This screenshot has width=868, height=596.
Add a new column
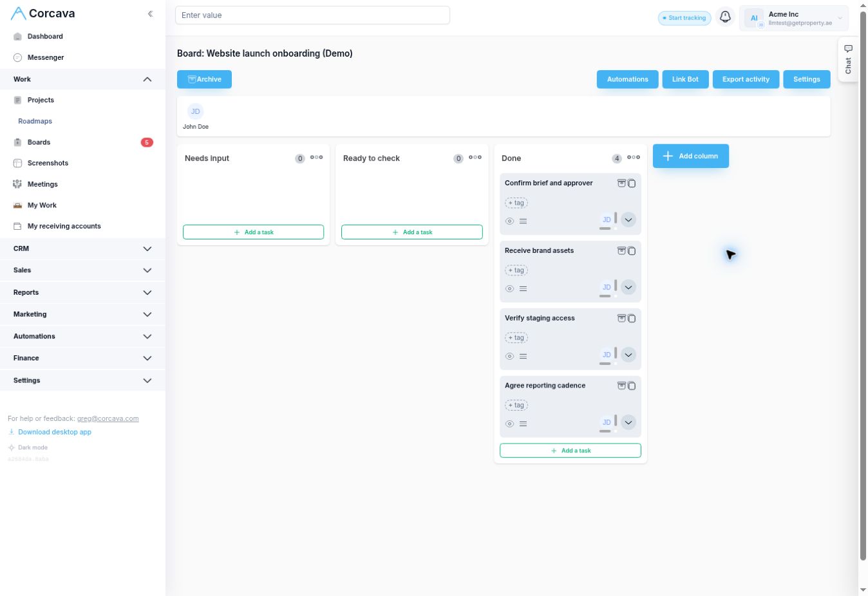pos(691,156)
